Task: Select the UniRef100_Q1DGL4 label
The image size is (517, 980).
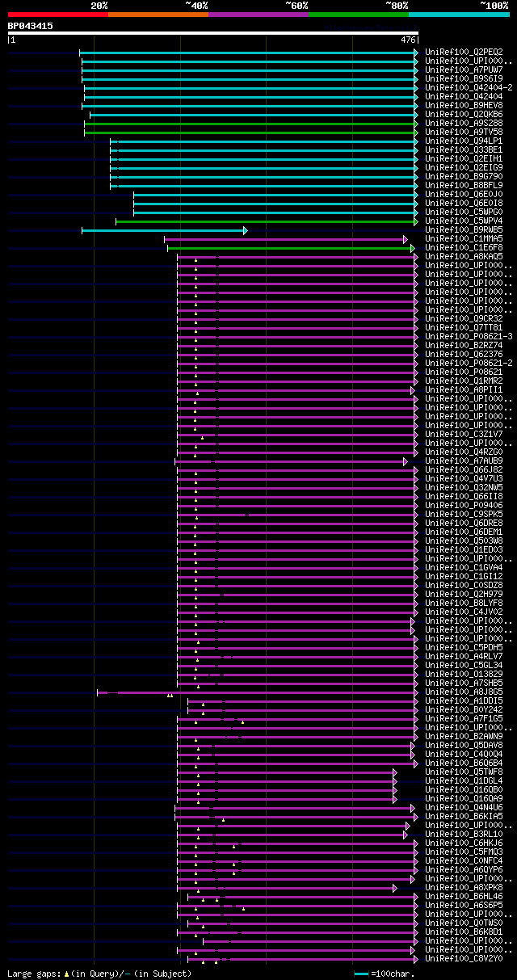Action: (x=464, y=780)
